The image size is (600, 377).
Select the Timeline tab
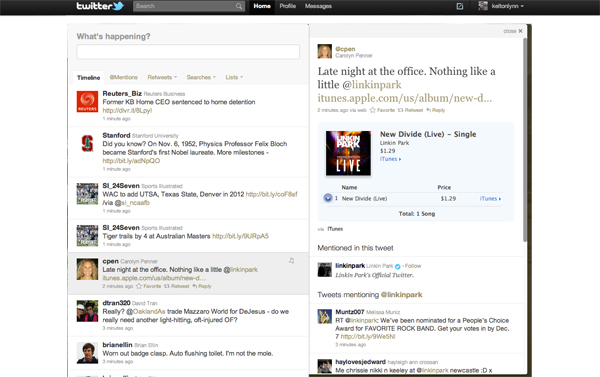88,78
